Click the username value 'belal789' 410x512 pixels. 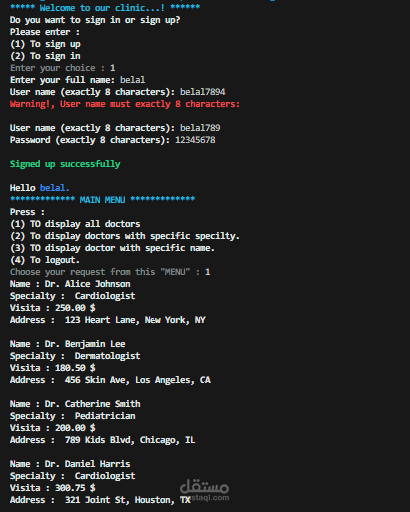coord(200,128)
